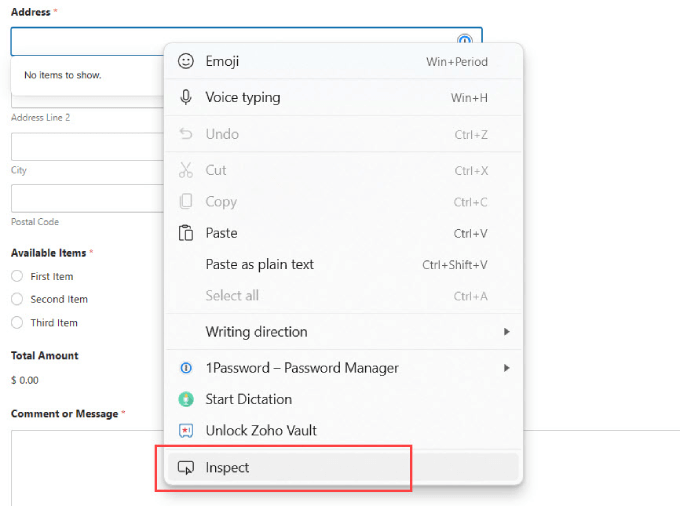Select the Second Item radio button
This screenshot has width=680, height=506.
pyautogui.click(x=17, y=299)
